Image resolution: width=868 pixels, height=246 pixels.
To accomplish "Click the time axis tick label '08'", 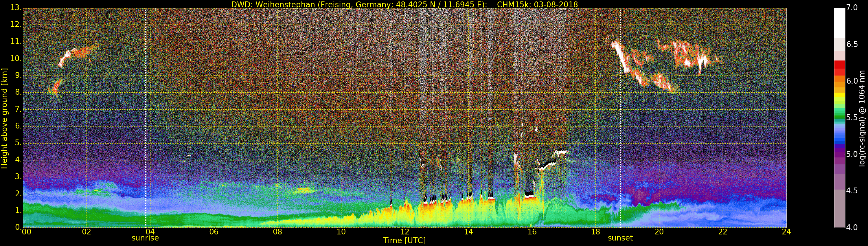I will pos(277,232).
